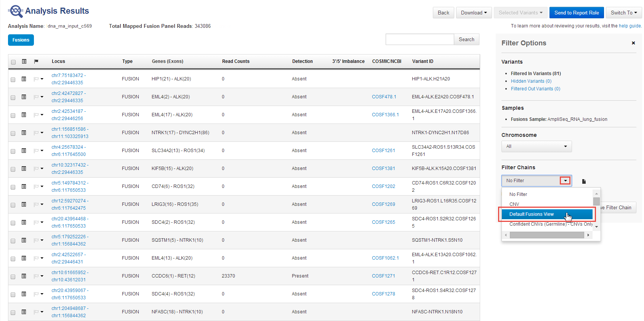644x321 pixels.
Task: Select CNV from the filter chain list
Action: [x=514, y=204]
